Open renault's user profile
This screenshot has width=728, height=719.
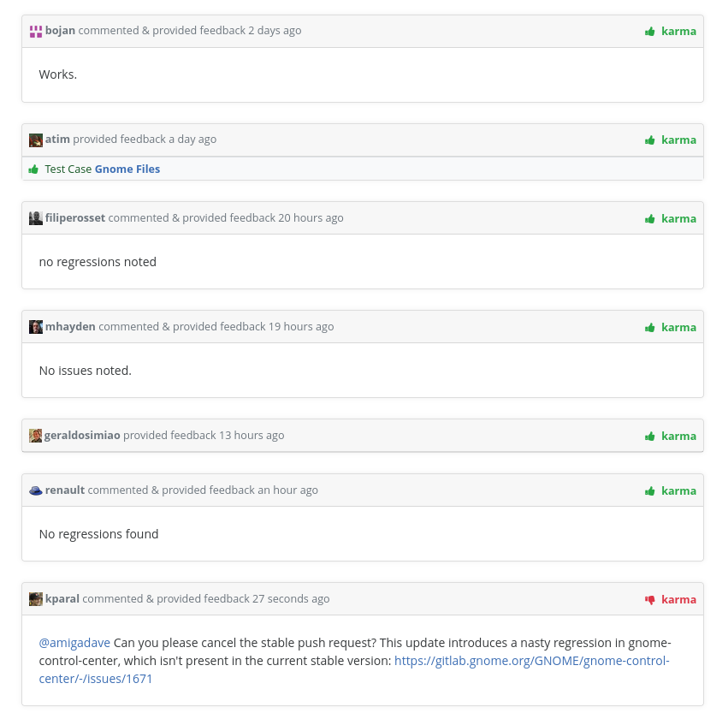[x=64, y=490]
